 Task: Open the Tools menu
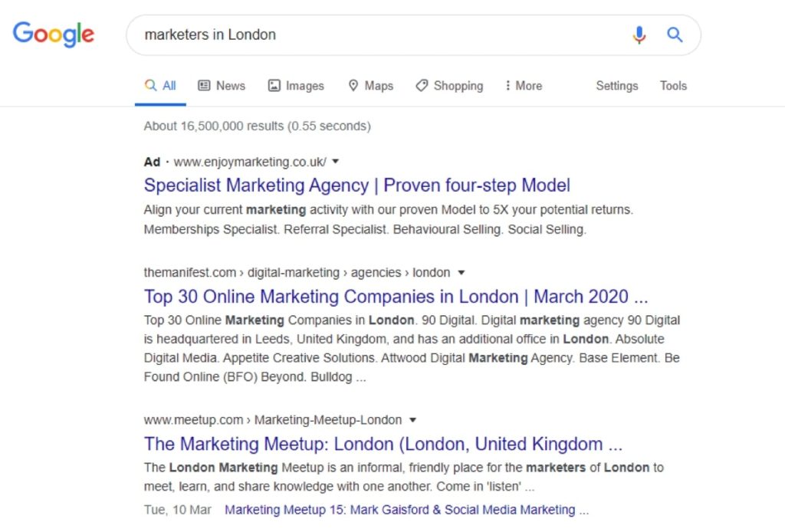pyautogui.click(x=673, y=86)
